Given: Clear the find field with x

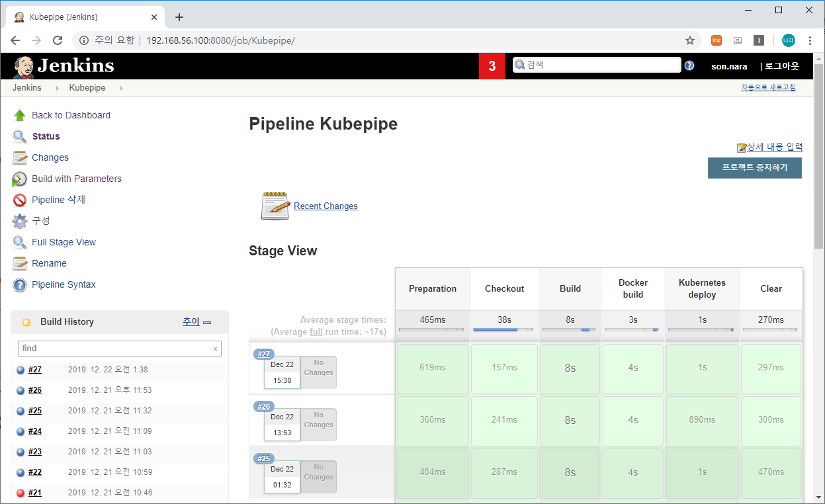Looking at the screenshot, I should click(215, 349).
